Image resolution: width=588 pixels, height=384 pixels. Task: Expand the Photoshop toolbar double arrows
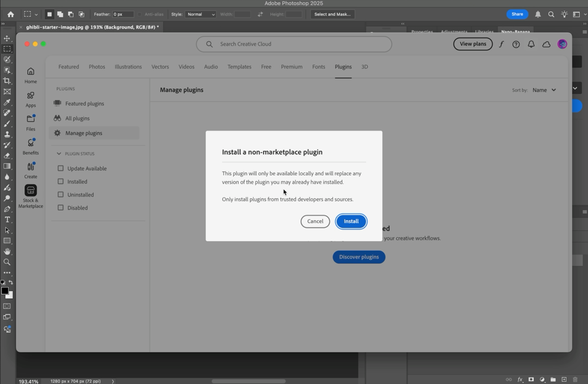(3, 24)
